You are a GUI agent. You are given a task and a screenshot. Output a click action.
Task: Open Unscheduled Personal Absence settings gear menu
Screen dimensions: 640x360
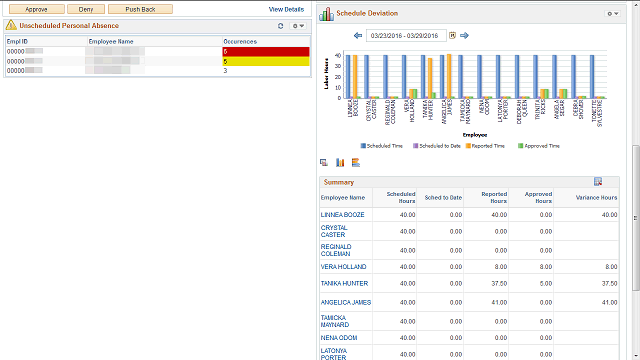coord(298,26)
